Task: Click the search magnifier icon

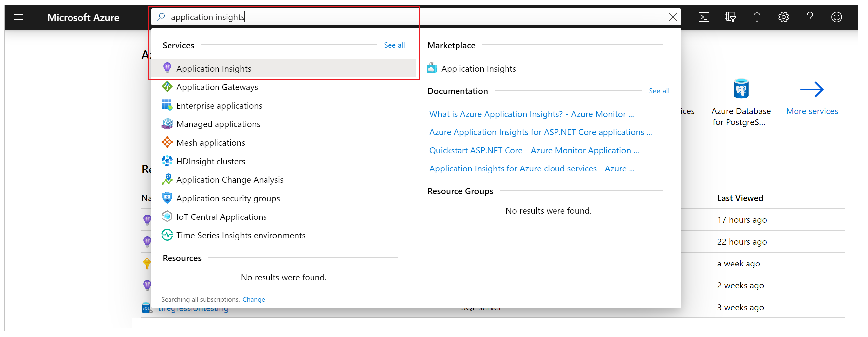Action: 161,17
